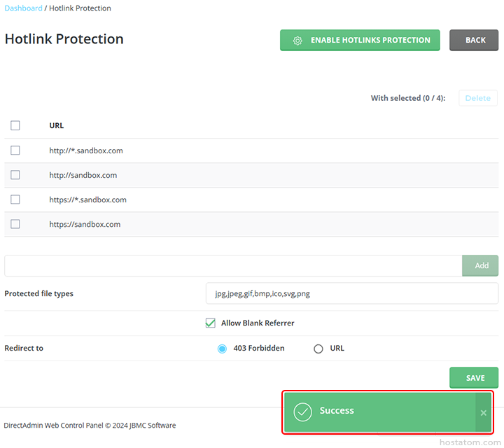Go back using the BACK button
Image resolution: width=504 pixels, height=448 pixels.
click(474, 41)
